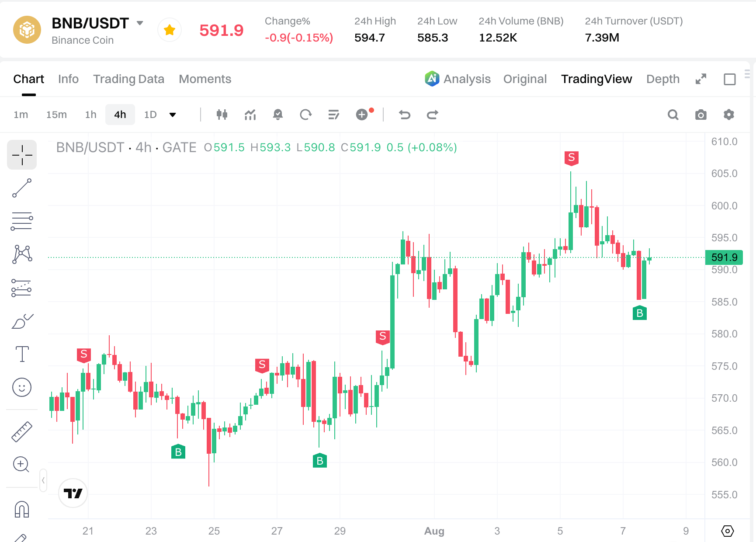This screenshot has width=756, height=542.
Task: Select the ruler measure tool
Action: pyautogui.click(x=22, y=431)
